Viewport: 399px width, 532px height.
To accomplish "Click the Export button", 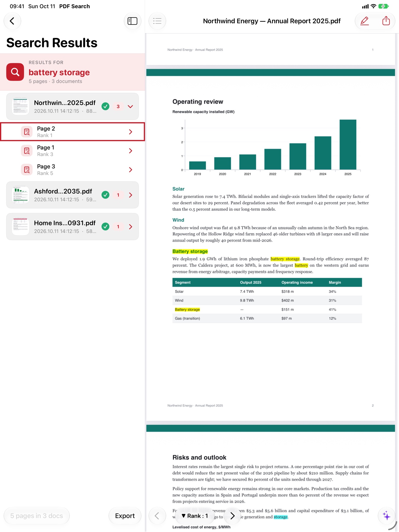I will pyautogui.click(x=125, y=516).
